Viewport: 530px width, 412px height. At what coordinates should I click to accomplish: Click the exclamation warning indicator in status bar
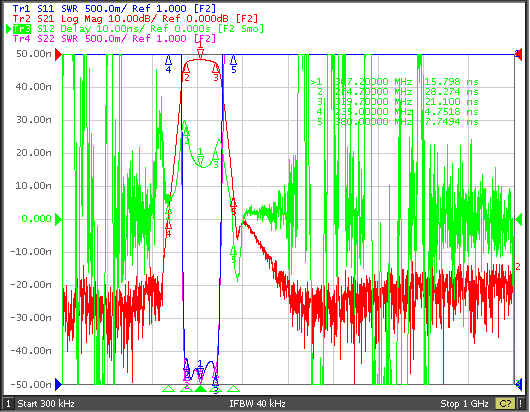click(x=521, y=404)
